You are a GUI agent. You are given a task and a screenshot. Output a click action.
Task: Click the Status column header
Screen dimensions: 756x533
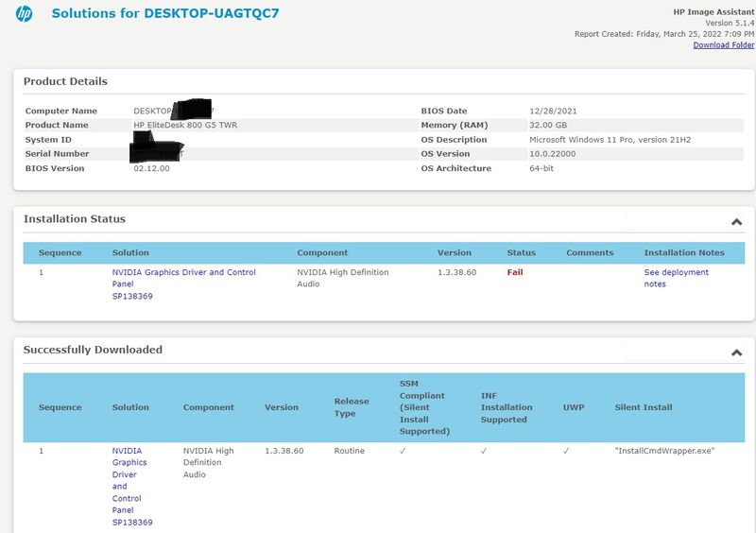pos(522,252)
